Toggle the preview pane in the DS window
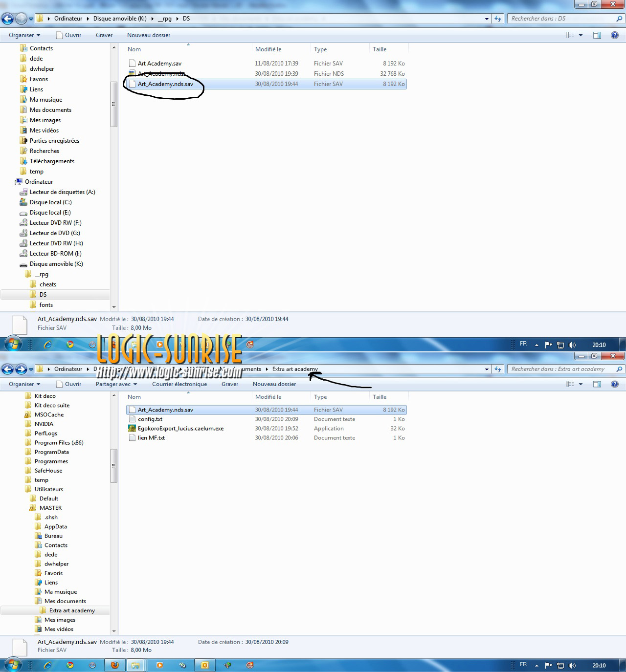This screenshot has width=626, height=672. [597, 35]
